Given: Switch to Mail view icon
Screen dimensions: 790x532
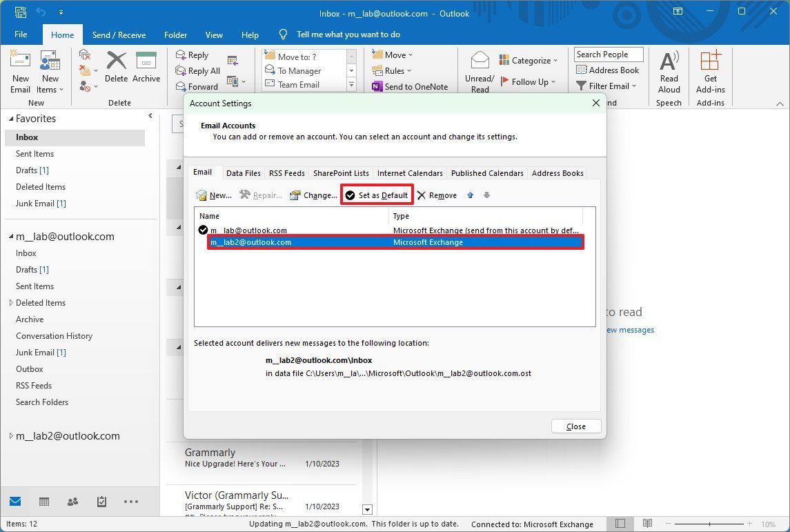Looking at the screenshot, I should tap(15, 501).
